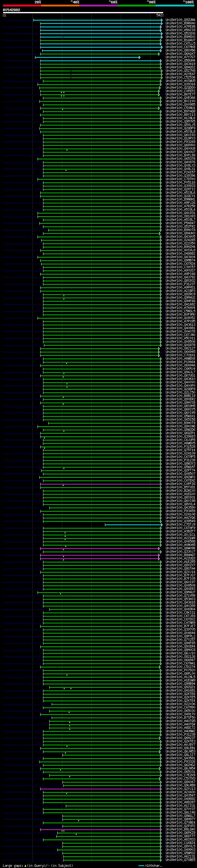Click the query end position label 542
Image resolution: width=197 pixels, height=868 pixels.
pos(159,15)
